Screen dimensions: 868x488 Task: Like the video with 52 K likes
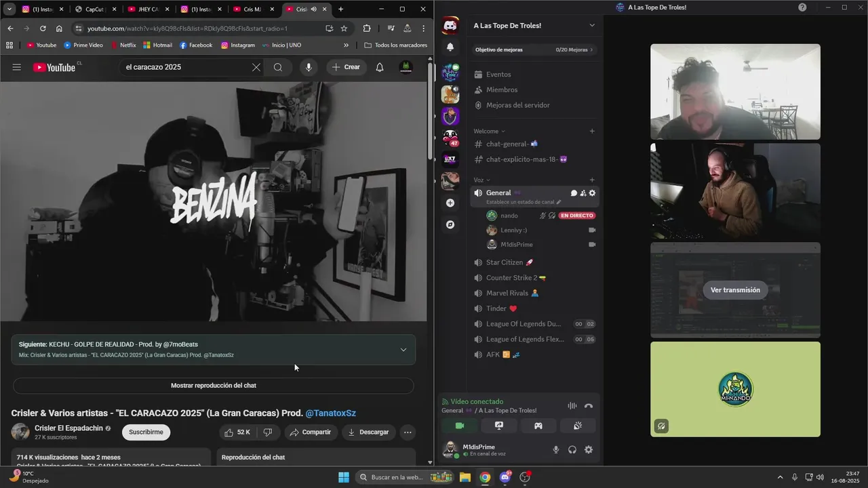click(237, 432)
